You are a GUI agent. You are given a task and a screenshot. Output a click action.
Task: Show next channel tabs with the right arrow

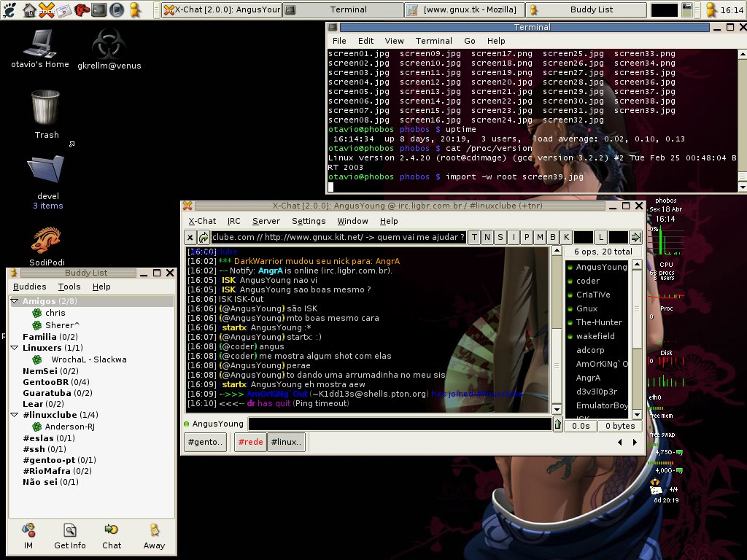635,442
